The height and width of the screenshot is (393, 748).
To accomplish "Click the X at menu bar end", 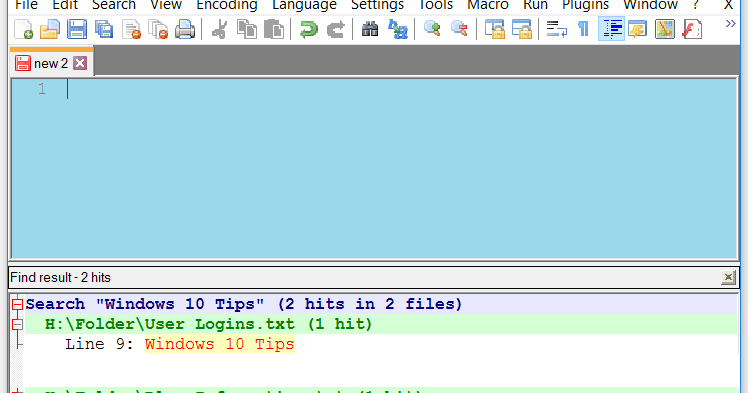I will (x=728, y=5).
